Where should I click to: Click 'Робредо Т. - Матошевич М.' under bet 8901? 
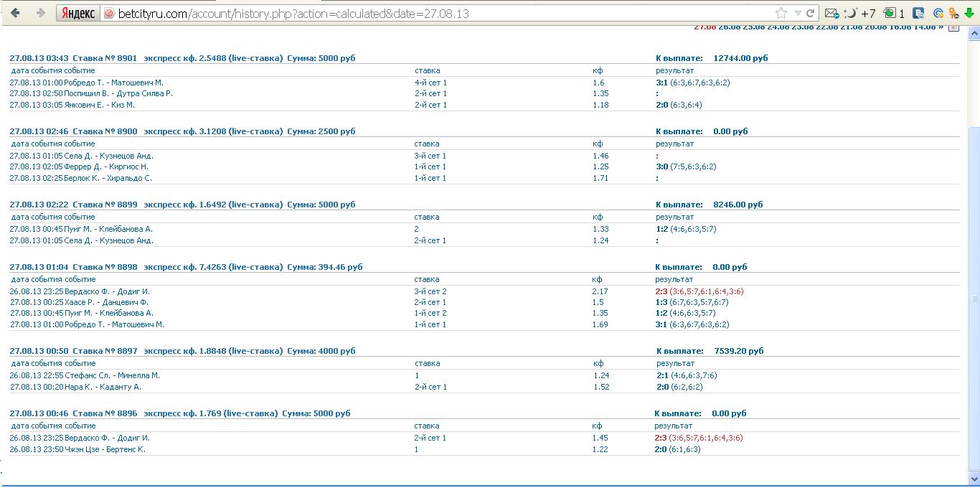[114, 83]
